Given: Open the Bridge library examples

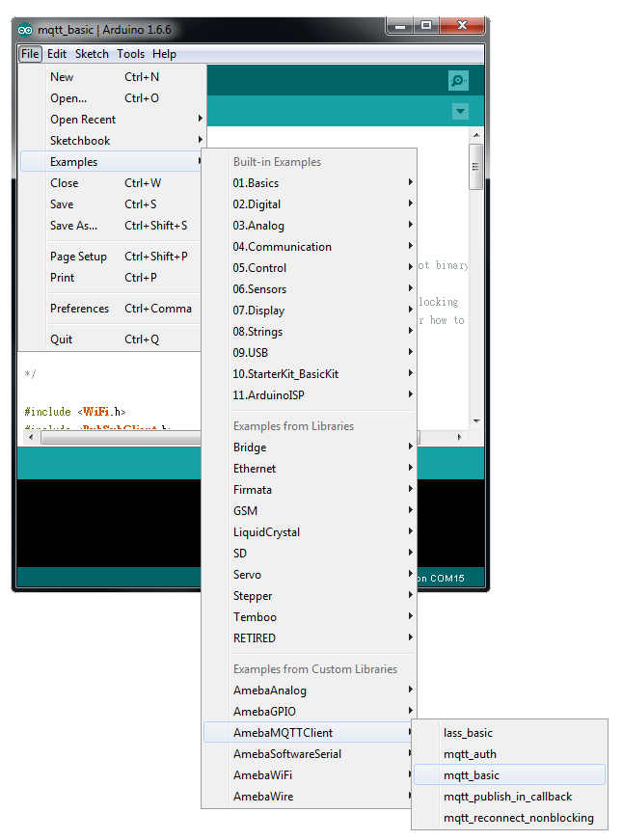Looking at the screenshot, I should (310, 447).
